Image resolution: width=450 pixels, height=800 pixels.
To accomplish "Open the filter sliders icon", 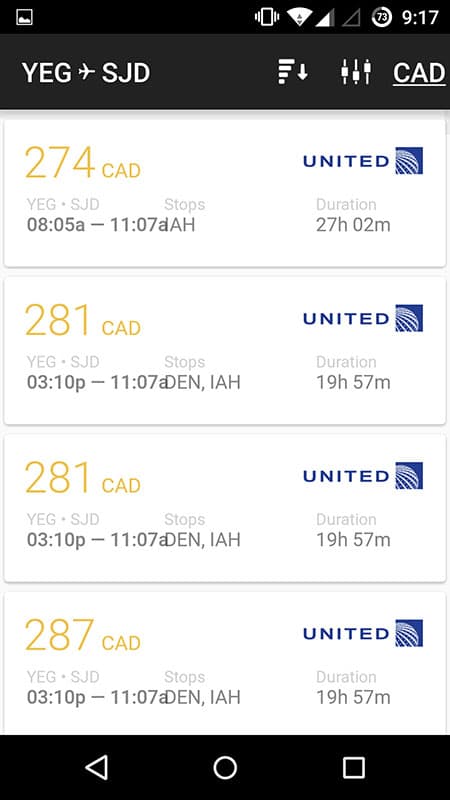I will [x=356, y=71].
